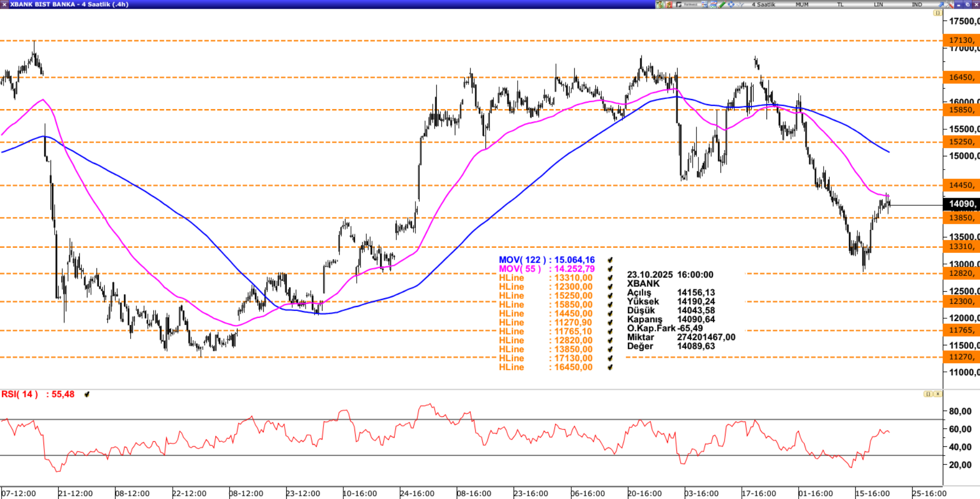Viewport: 980px width, 499px height.
Task: Click the first green symbol icon in toolbar
Action: coord(660,5)
